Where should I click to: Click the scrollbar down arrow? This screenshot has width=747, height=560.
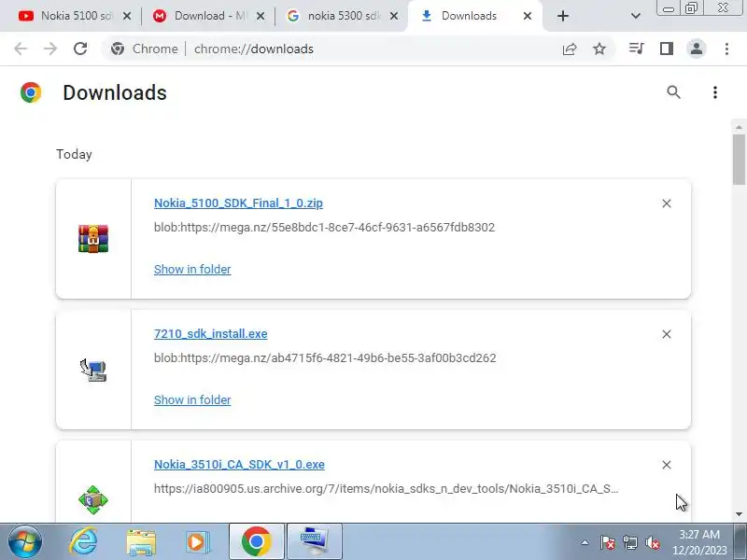point(739,514)
